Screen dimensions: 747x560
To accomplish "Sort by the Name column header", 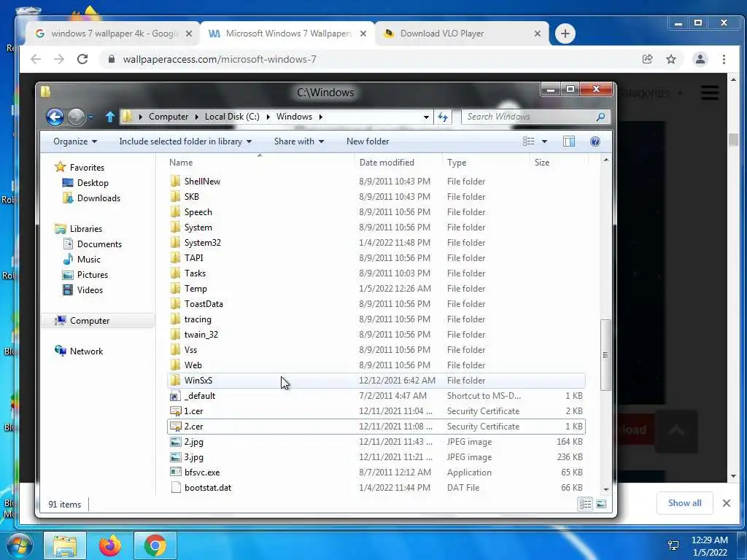I will coord(260,163).
